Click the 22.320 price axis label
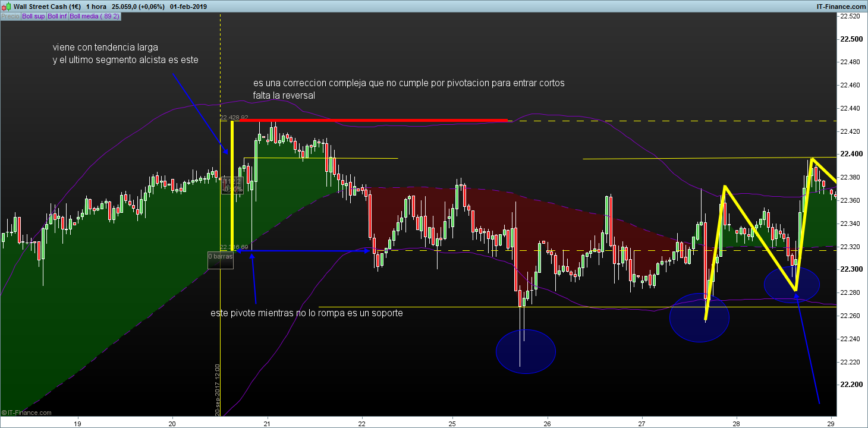Viewport: 868px width, 428px height. (850, 246)
